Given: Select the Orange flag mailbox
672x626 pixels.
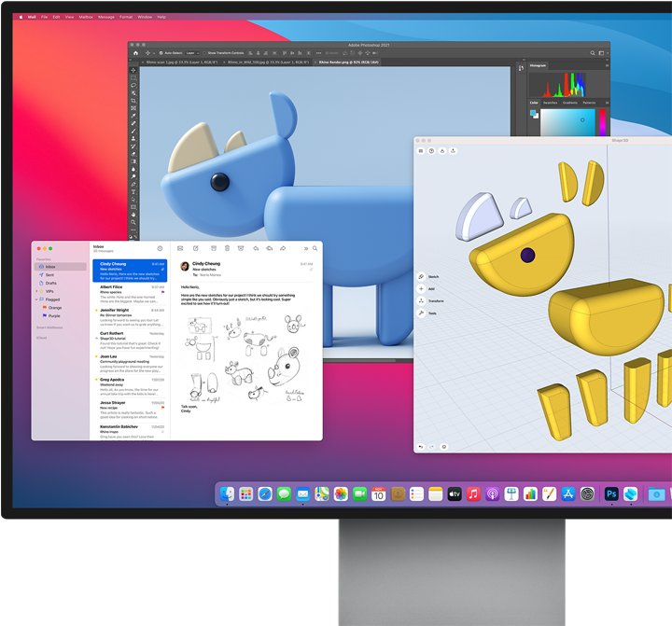Looking at the screenshot, I should [61, 308].
